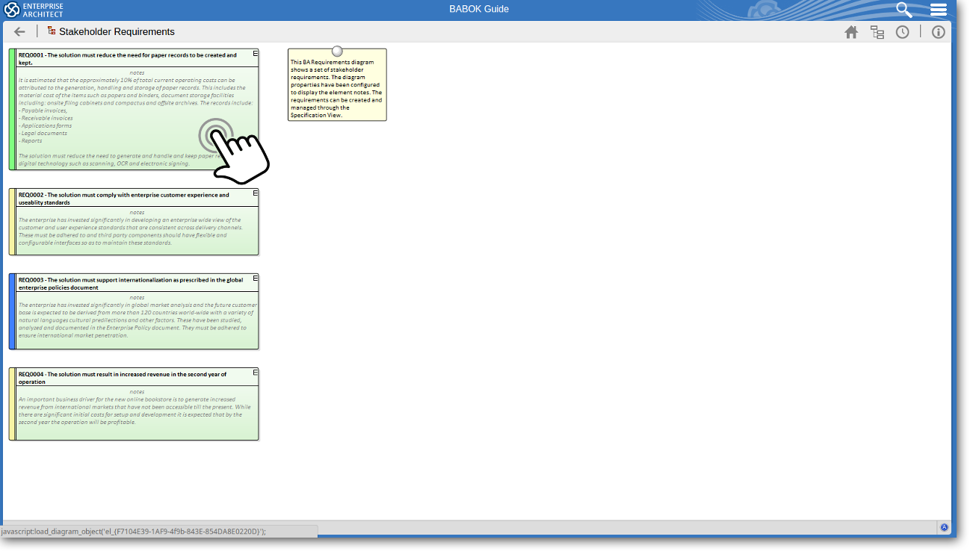Open the object hierarchy browser icon
The height and width of the screenshot is (560, 979).
(x=877, y=32)
